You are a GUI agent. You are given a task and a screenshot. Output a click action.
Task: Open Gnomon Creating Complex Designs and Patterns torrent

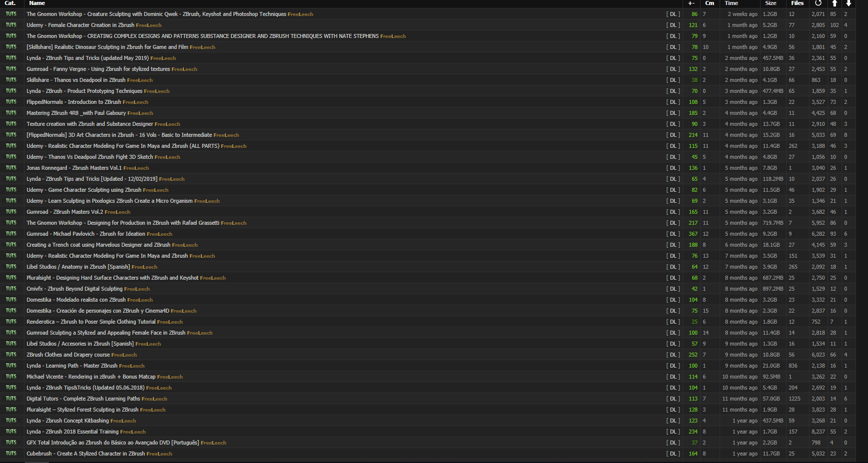[202, 36]
